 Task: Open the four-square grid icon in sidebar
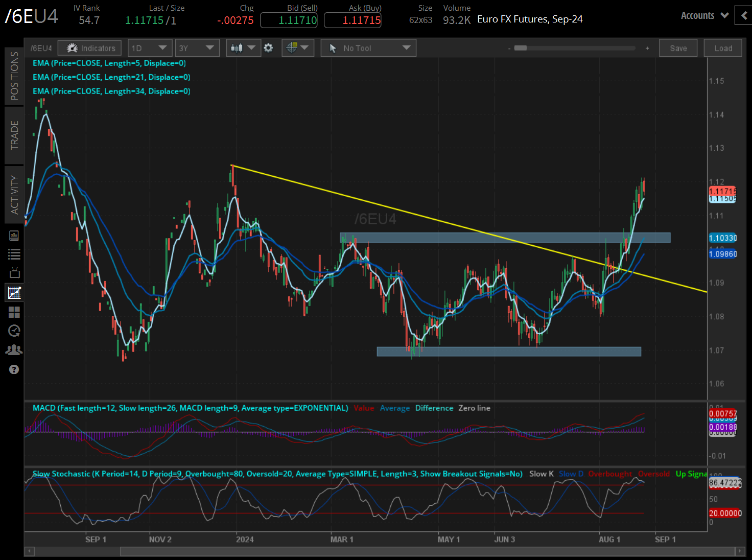pos(14,312)
